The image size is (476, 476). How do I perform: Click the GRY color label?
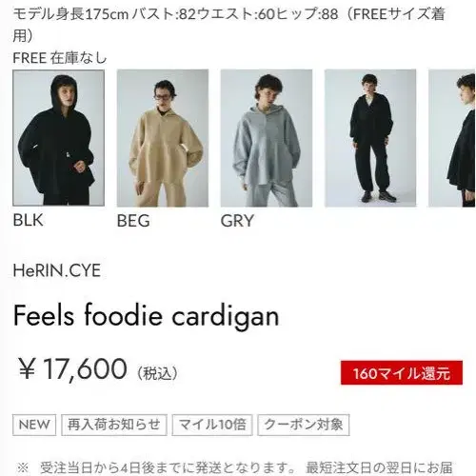[237, 221]
